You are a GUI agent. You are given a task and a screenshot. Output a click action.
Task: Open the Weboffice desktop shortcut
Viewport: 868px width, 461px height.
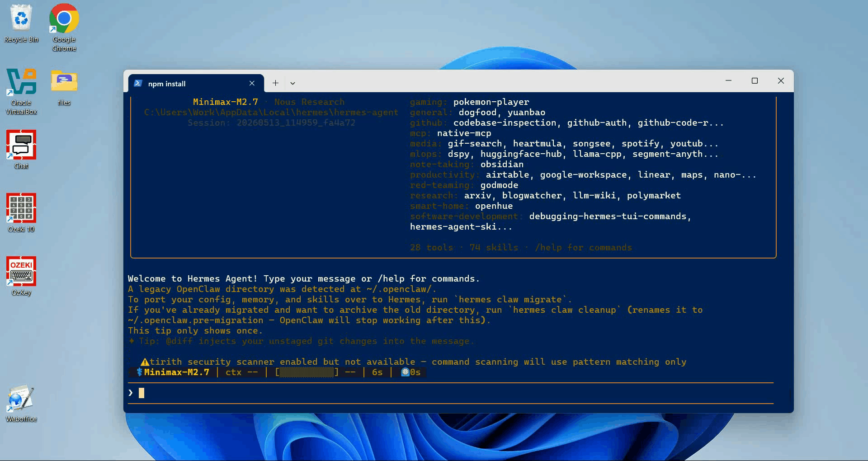(x=21, y=403)
